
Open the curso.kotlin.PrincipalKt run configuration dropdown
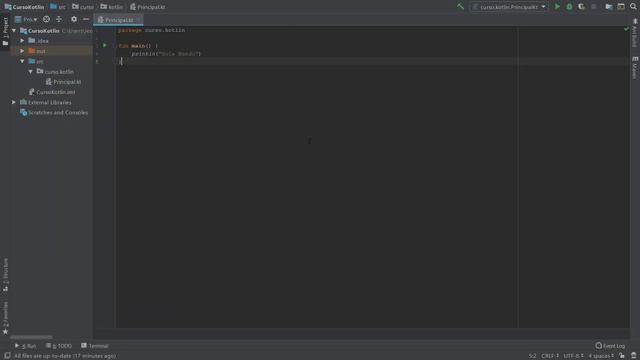coord(509,7)
